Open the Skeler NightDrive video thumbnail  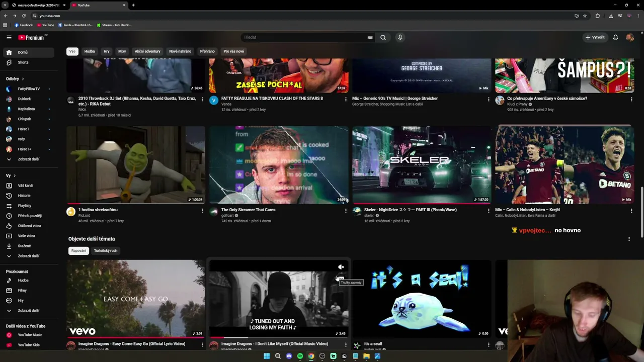(x=422, y=164)
